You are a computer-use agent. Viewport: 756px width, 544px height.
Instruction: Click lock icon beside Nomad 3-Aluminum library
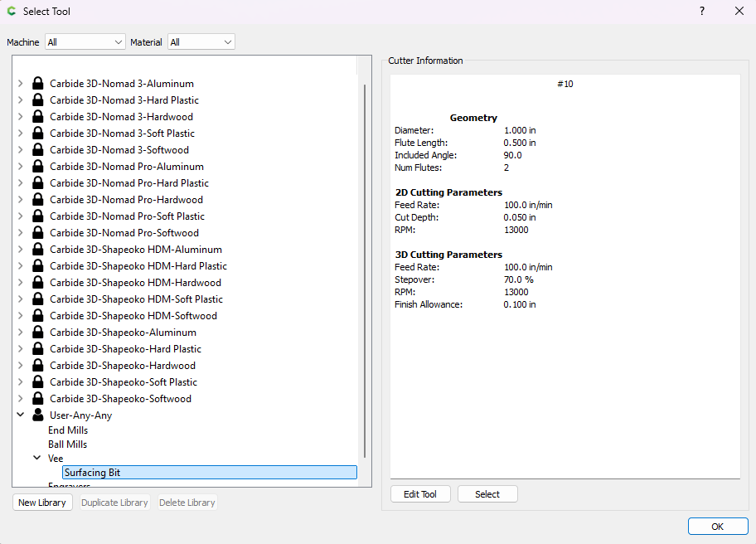point(37,84)
